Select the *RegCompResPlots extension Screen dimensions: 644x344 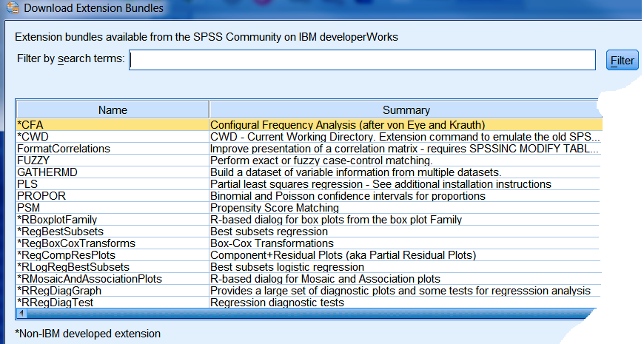point(67,256)
